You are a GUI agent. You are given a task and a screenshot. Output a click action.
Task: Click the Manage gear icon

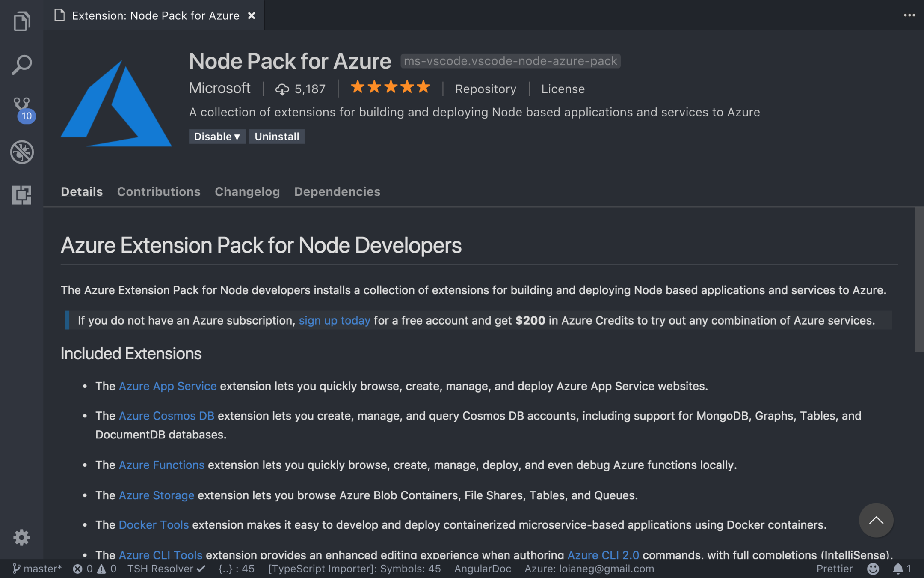(x=21, y=537)
